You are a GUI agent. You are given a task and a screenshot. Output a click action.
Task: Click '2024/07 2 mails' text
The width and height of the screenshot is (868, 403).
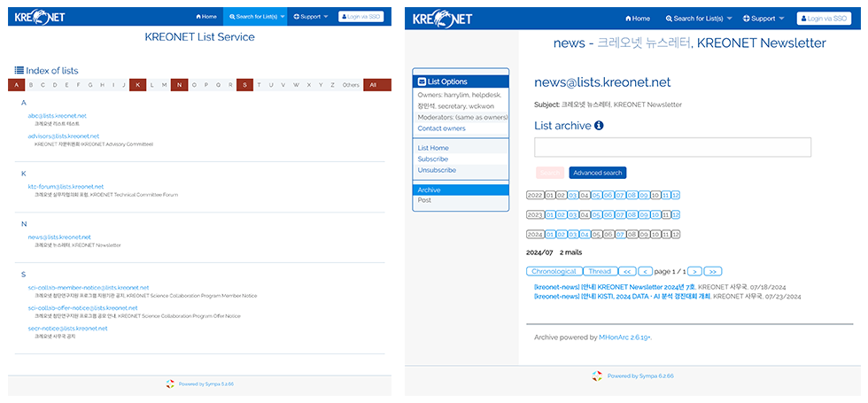point(554,252)
